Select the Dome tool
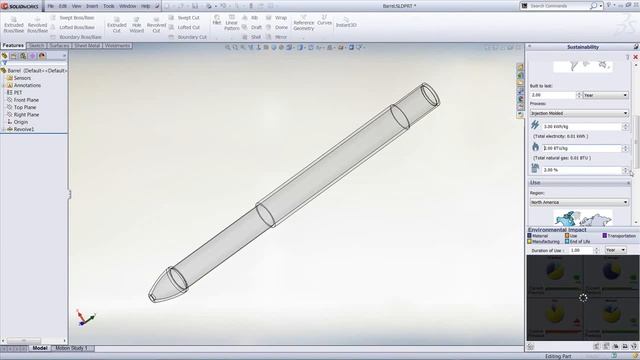This screenshot has height=360, width=640. coord(277,27)
